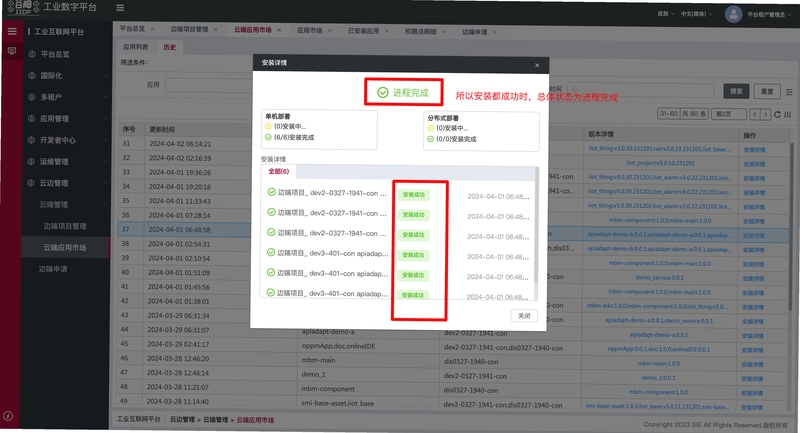Open 边端项目管理 in the sidebar
The image size is (800, 433).
pyautogui.click(x=65, y=226)
